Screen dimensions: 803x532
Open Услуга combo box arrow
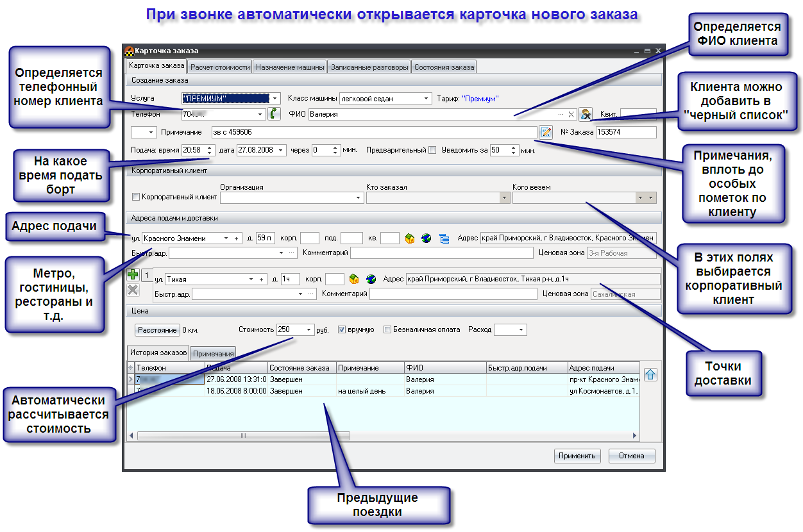(275, 99)
